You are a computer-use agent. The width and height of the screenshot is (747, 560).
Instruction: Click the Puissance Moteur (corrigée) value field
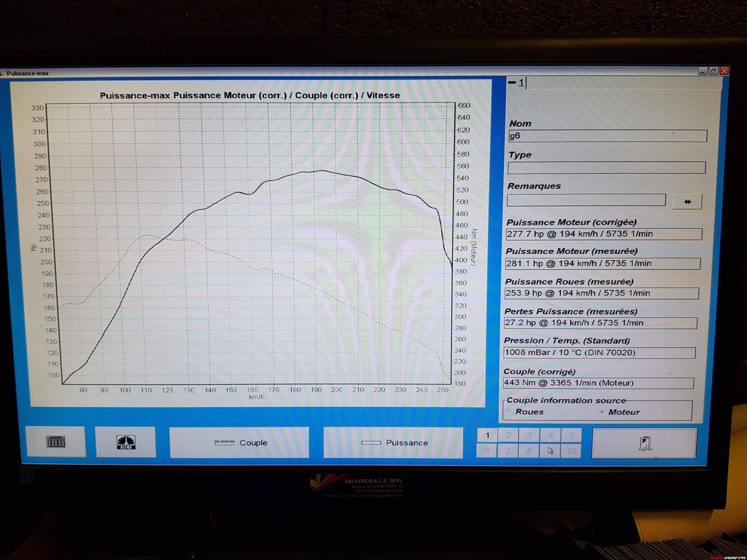point(603,234)
